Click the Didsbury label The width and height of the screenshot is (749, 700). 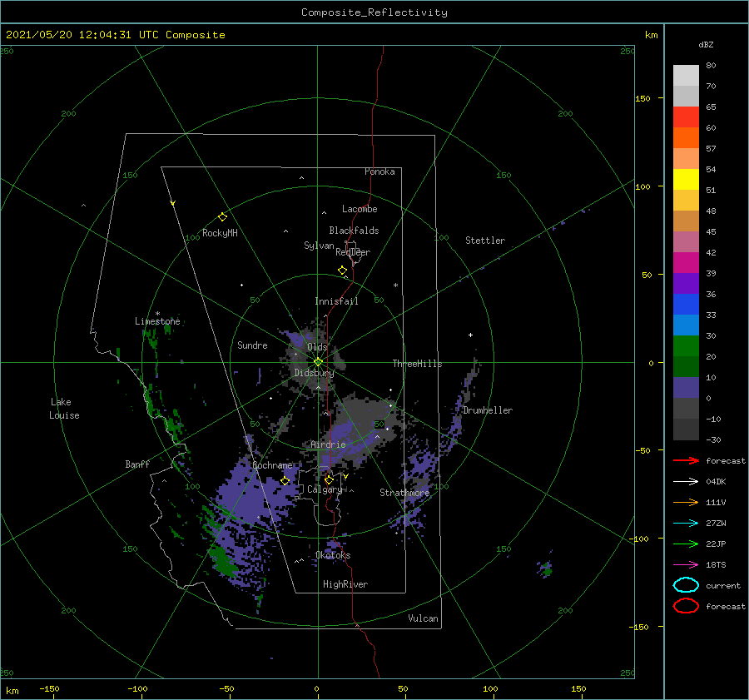314,373
